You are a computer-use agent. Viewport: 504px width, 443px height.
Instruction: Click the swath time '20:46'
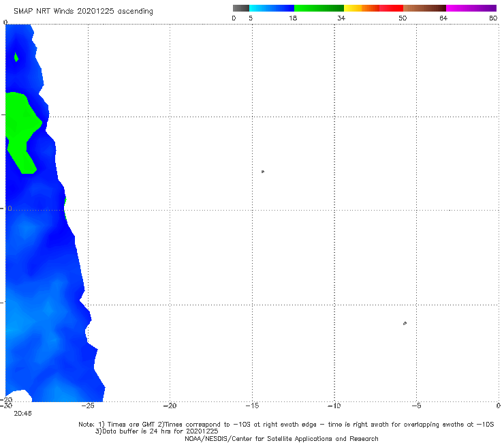click(x=23, y=414)
